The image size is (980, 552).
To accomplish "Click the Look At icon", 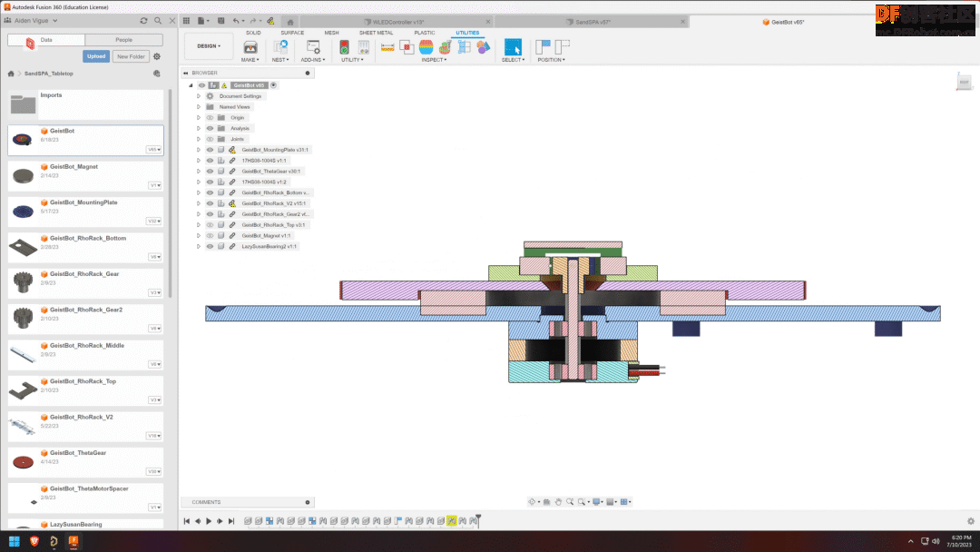I will tap(547, 502).
